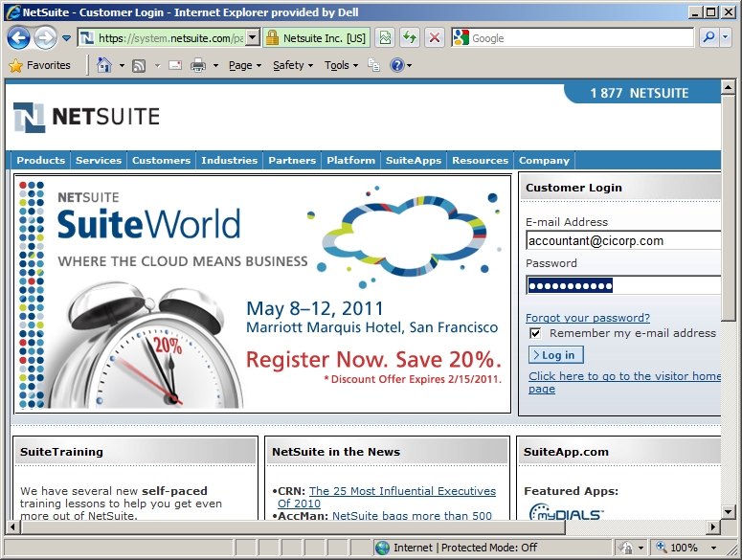Image resolution: width=742 pixels, height=560 pixels.
Task: Open the Favorites star button
Action: click(40, 65)
